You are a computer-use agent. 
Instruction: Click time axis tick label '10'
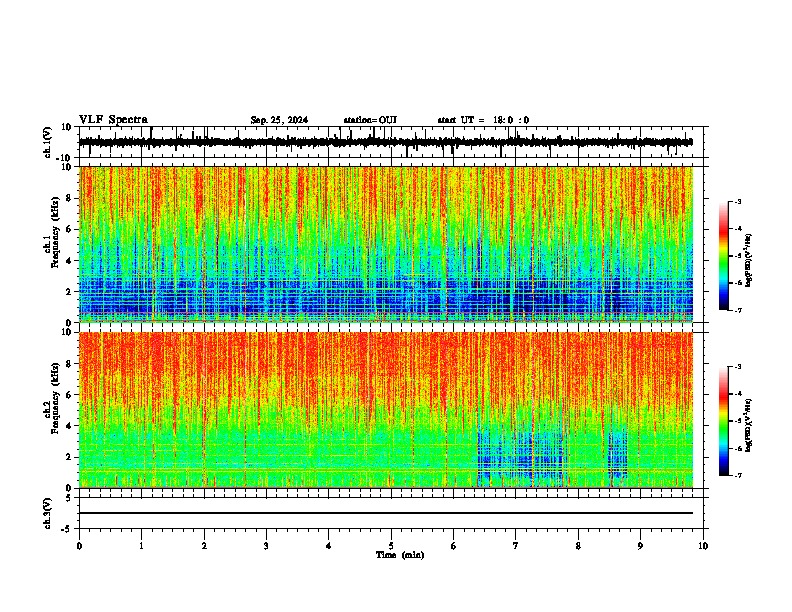pos(703,546)
